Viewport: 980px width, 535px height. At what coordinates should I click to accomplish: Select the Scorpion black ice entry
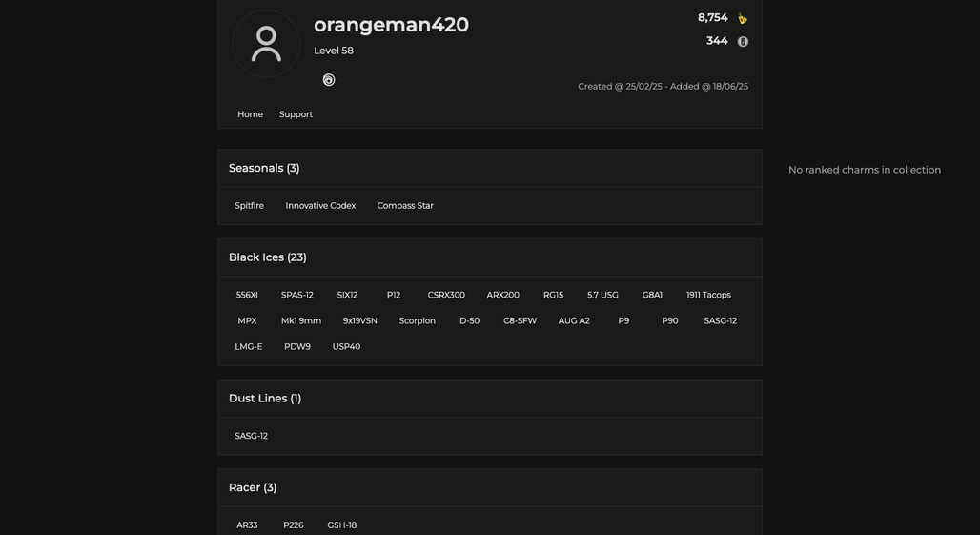click(417, 320)
